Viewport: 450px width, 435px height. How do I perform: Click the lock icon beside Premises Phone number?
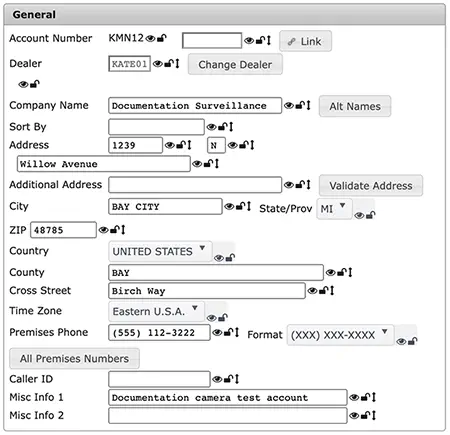229,332
